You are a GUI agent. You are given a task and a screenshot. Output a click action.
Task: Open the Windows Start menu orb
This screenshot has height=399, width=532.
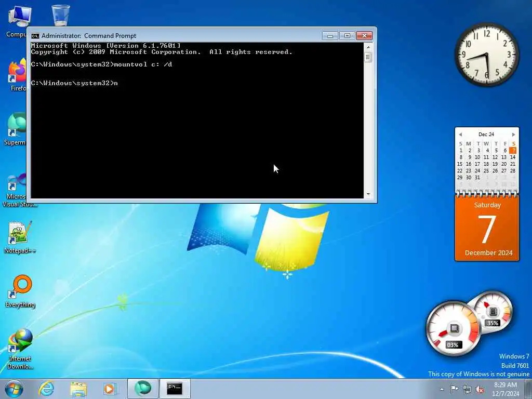(x=14, y=389)
